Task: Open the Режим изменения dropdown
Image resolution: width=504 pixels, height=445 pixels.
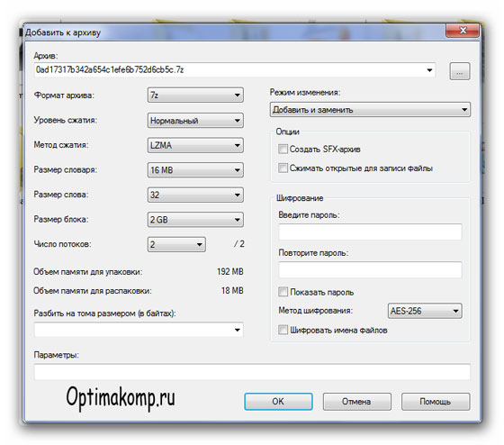Action: pos(370,110)
